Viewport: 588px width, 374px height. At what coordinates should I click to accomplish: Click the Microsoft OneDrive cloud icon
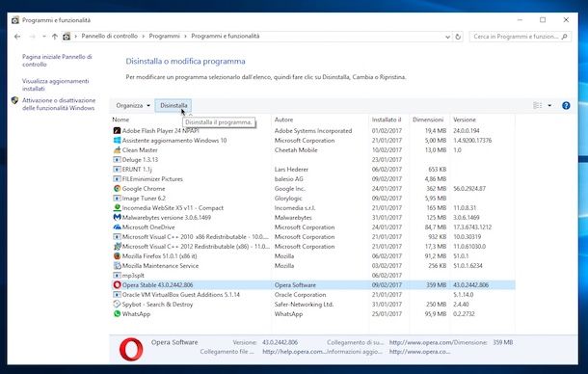point(117,227)
